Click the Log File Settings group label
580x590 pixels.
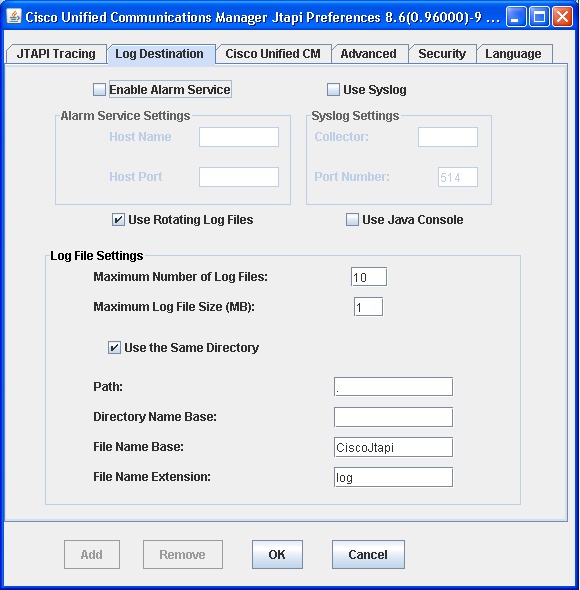[97, 256]
